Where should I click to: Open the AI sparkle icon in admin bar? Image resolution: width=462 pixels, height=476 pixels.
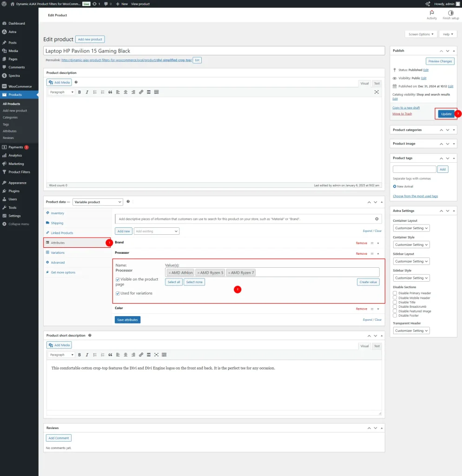(428, 4)
